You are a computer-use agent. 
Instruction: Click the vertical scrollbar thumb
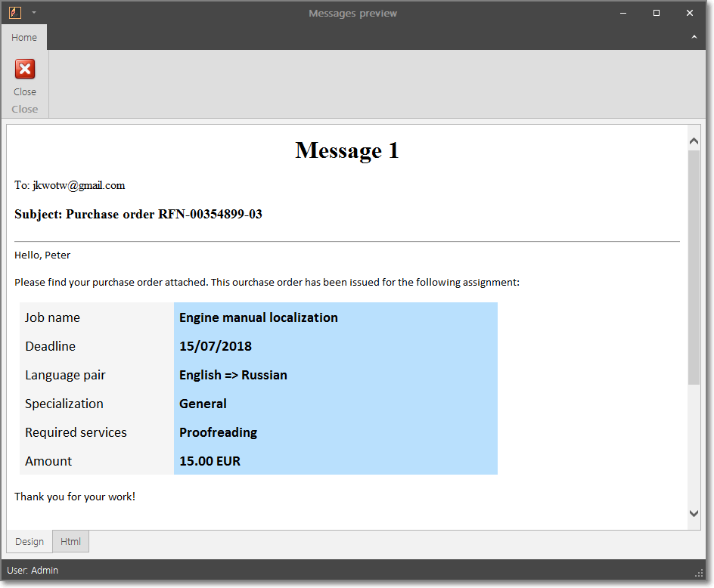(694, 268)
